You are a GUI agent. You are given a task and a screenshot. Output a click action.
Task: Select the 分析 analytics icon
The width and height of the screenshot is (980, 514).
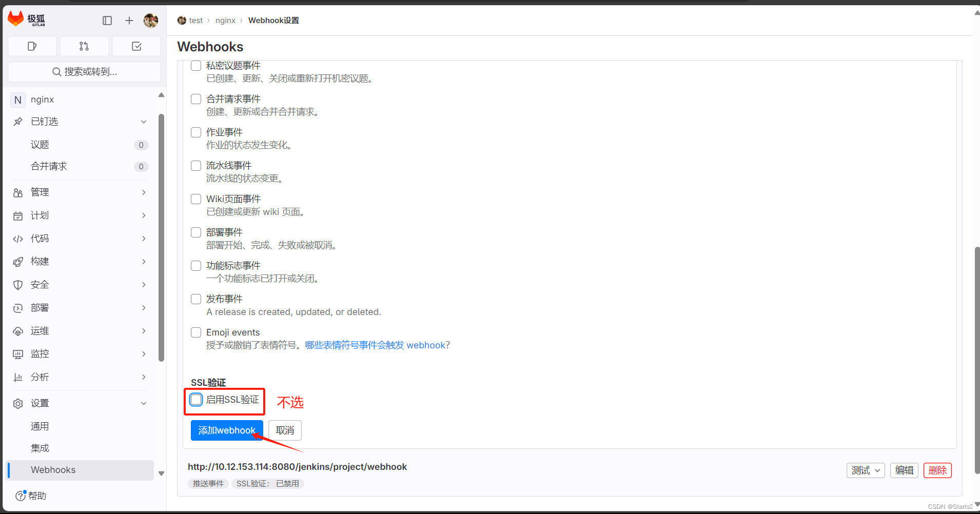pos(18,377)
